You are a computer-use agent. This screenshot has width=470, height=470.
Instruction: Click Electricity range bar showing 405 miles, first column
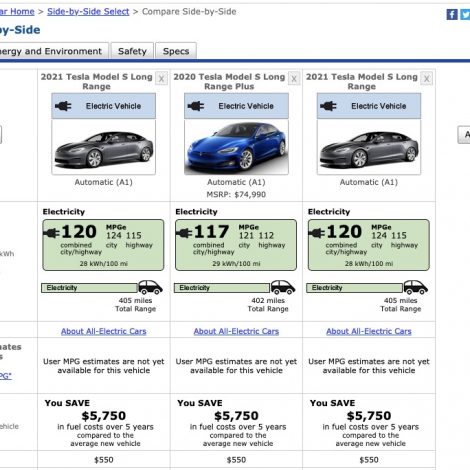point(89,288)
